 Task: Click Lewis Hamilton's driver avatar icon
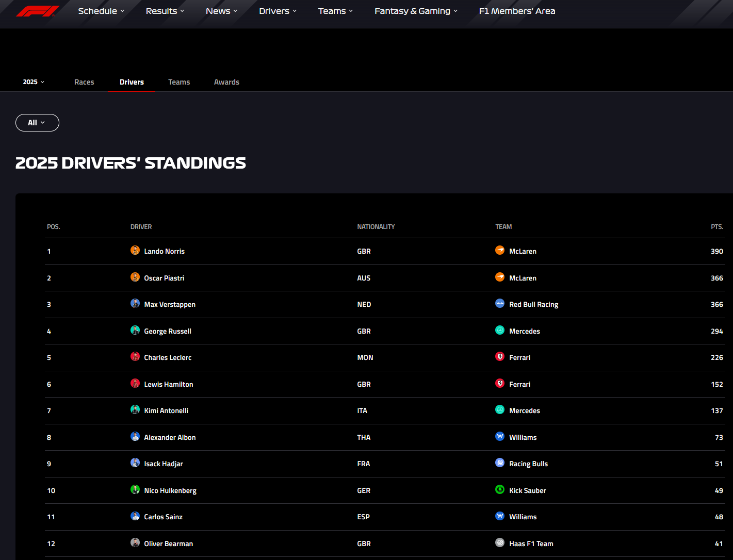[135, 384]
